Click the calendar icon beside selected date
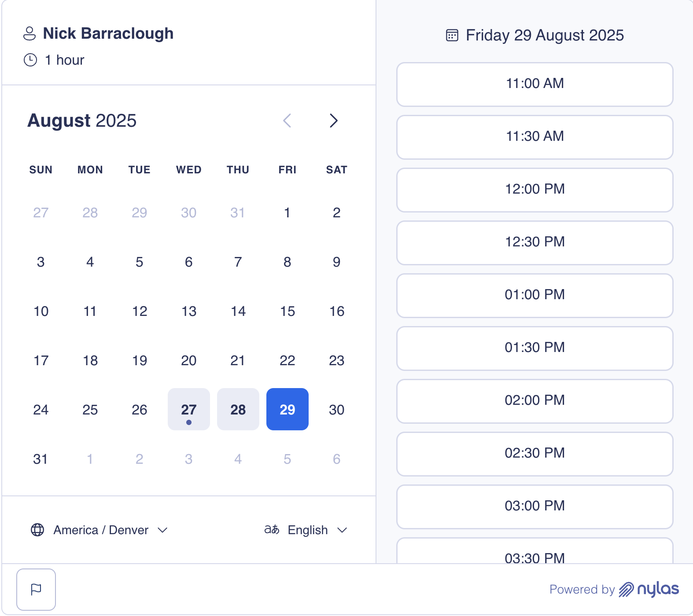Viewport: 693px width, 616px height. 452,35
